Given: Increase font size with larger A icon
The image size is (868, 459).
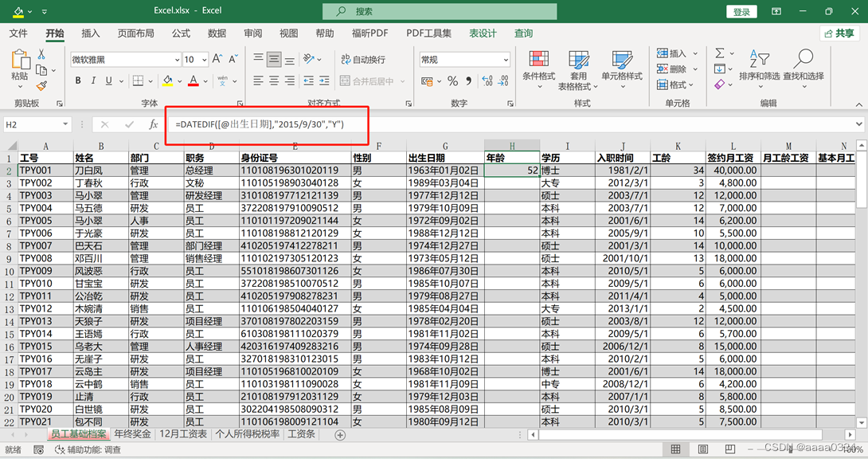Looking at the screenshot, I should coord(217,59).
